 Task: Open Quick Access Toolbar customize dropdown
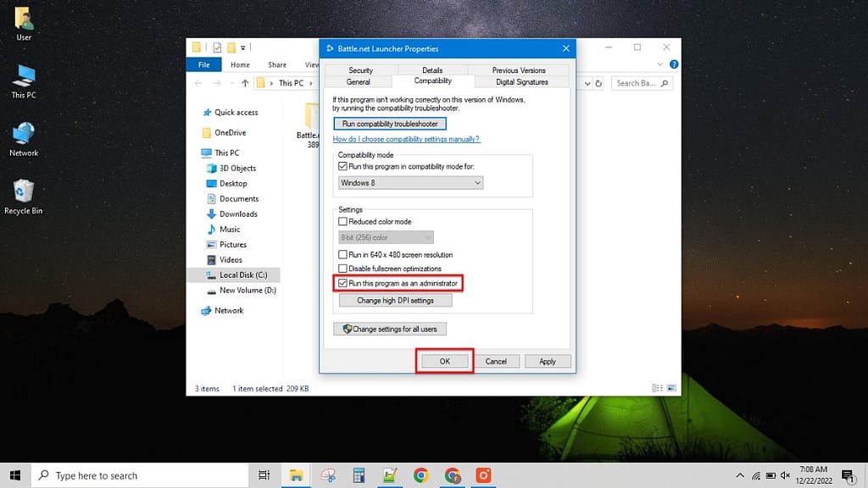[x=242, y=47]
